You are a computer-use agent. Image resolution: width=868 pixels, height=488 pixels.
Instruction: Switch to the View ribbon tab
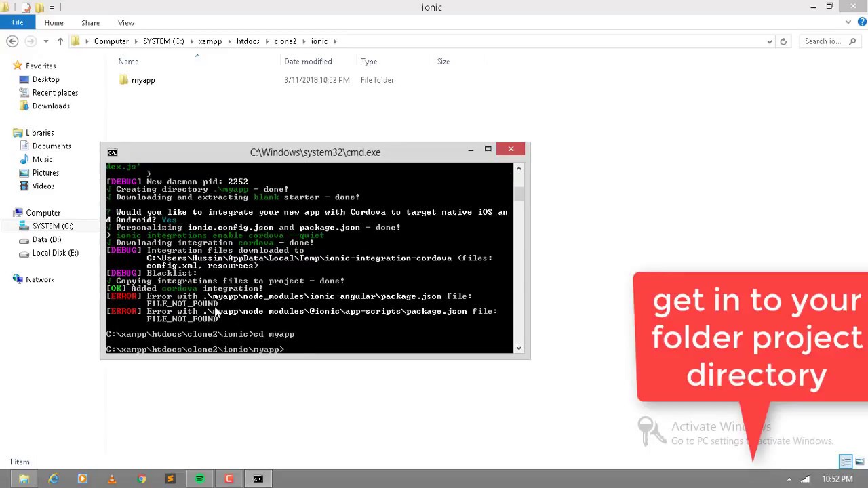(x=126, y=22)
